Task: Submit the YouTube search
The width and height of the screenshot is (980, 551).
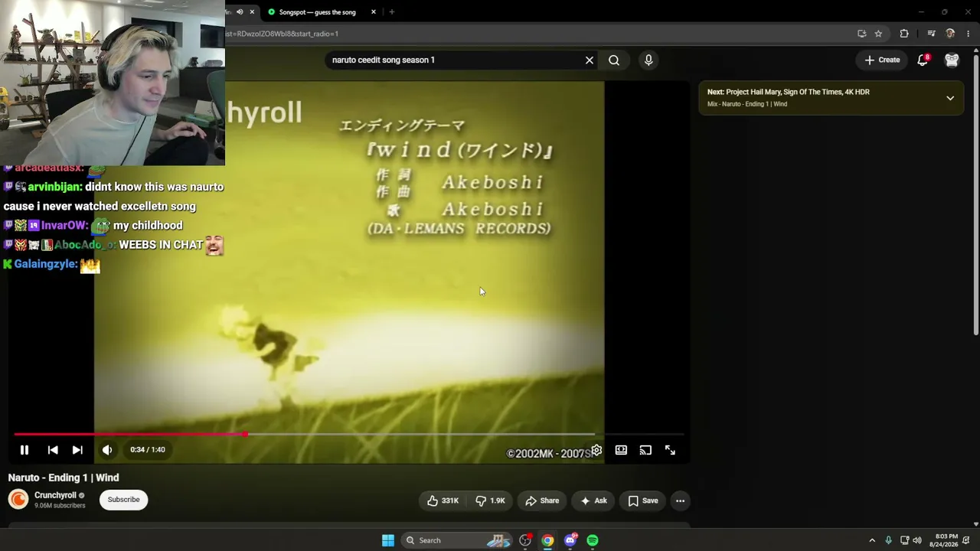Action: click(614, 60)
